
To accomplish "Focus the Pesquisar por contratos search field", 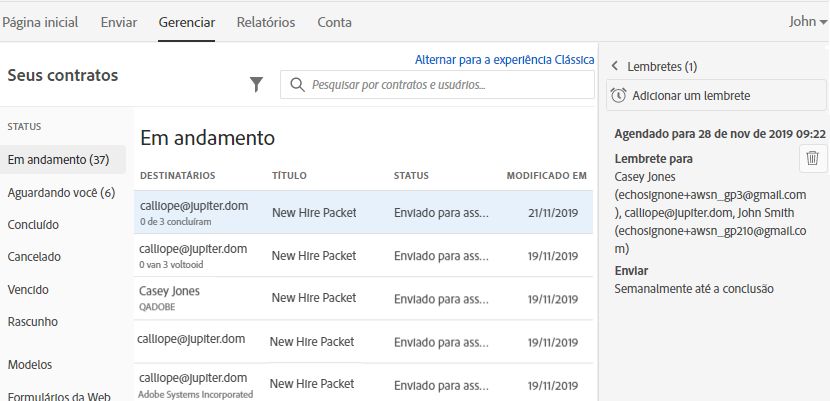I will coord(437,85).
